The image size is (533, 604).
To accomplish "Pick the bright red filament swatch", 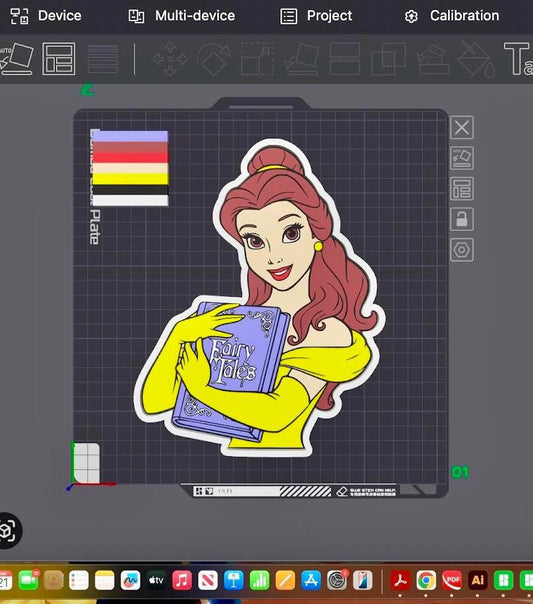I will (x=131, y=158).
